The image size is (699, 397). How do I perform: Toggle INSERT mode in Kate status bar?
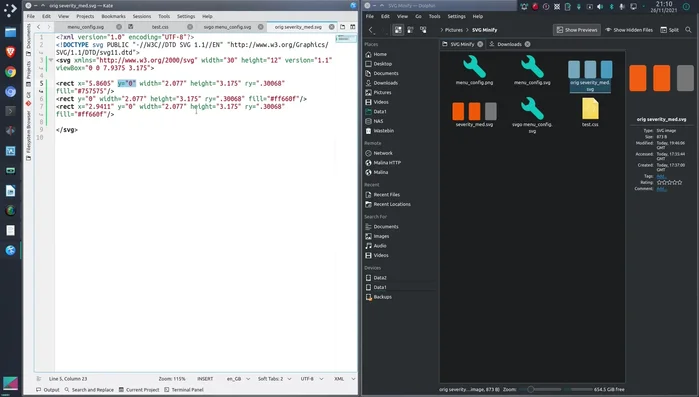coord(205,379)
